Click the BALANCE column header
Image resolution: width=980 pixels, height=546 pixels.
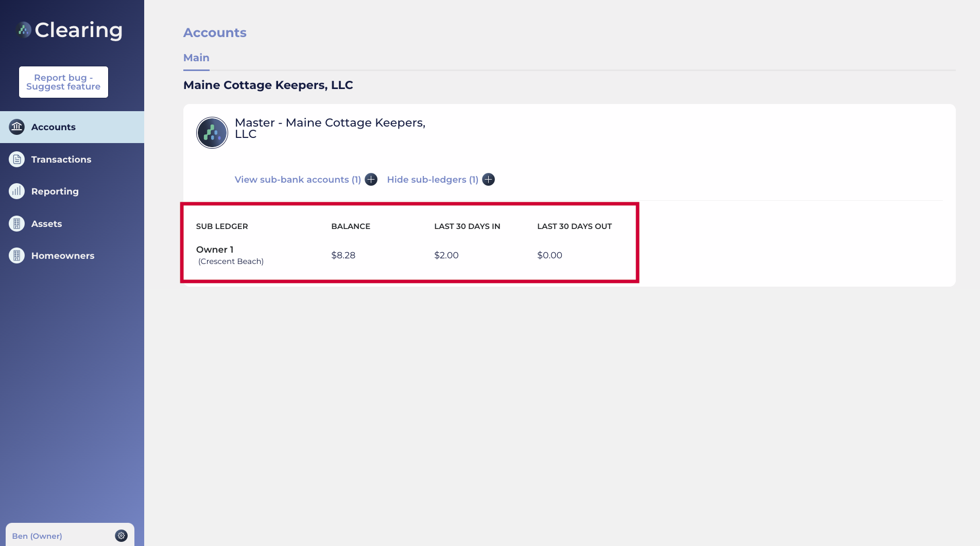pyautogui.click(x=351, y=226)
